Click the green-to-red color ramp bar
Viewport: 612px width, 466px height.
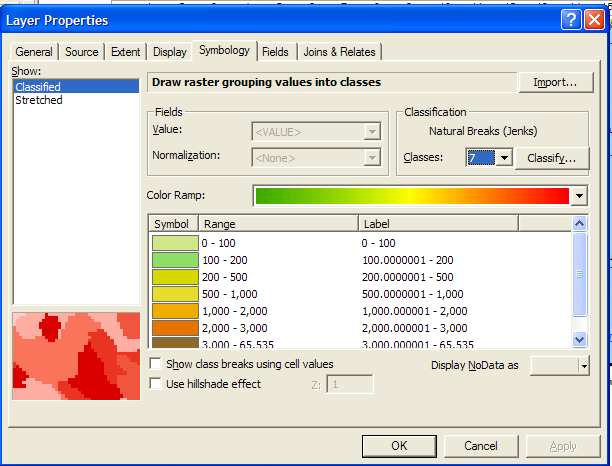pyautogui.click(x=412, y=196)
